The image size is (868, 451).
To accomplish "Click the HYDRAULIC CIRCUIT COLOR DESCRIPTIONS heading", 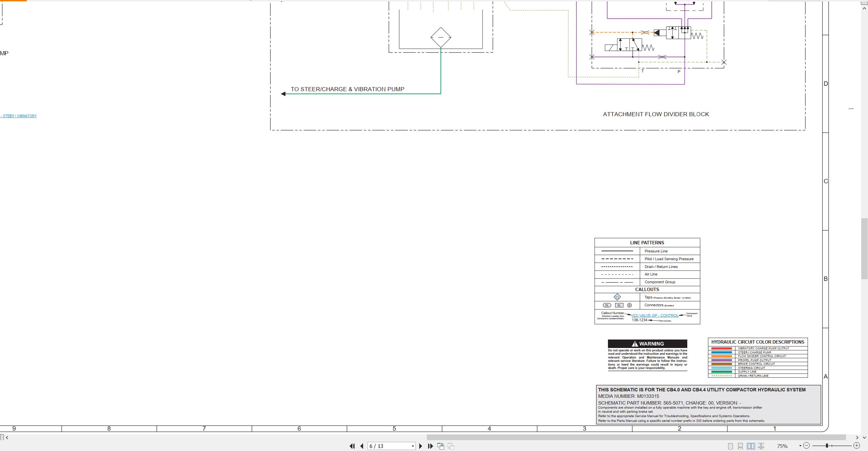I will pos(758,342).
